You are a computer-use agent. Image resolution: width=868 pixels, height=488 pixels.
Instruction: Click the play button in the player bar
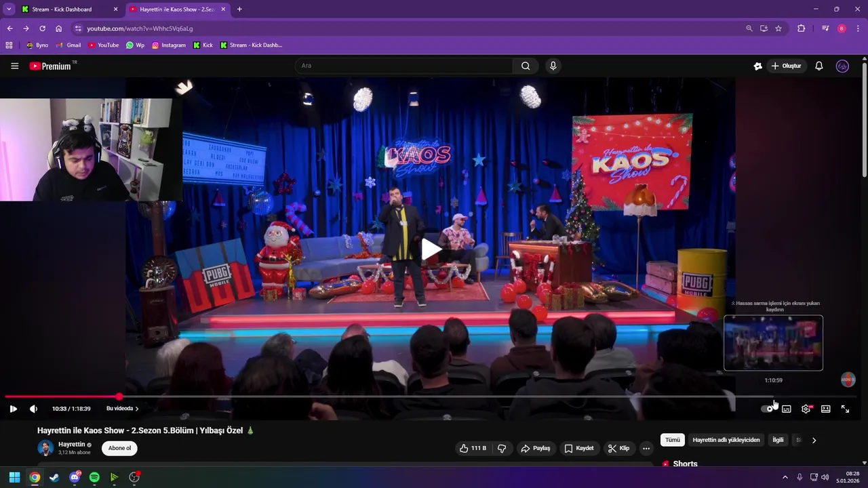pyautogui.click(x=13, y=409)
